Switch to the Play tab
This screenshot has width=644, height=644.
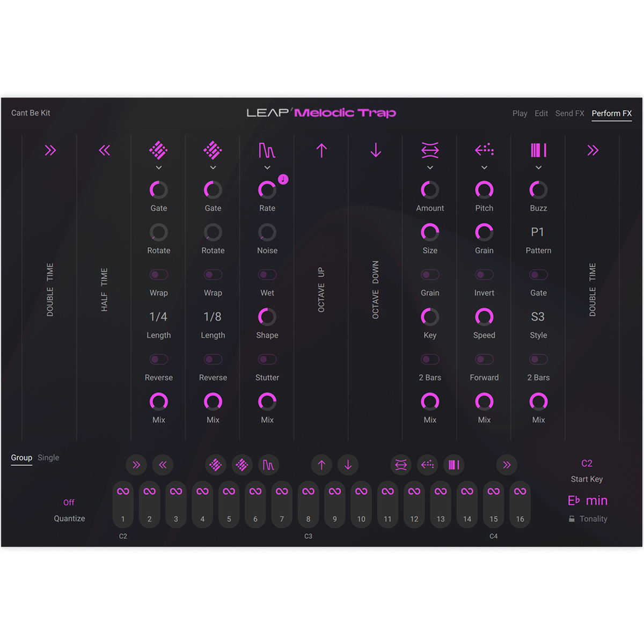click(x=519, y=113)
